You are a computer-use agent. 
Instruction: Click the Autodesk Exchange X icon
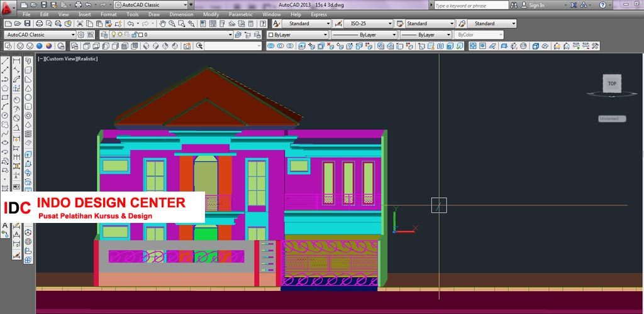(574, 5)
